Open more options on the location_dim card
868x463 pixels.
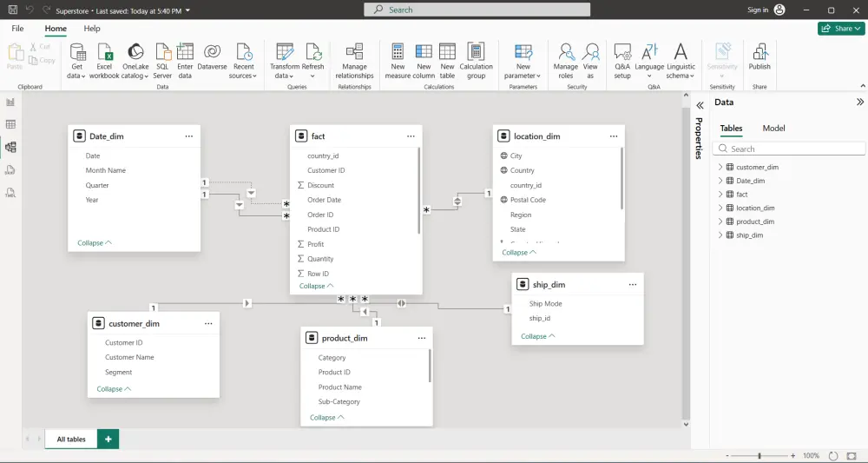tap(614, 136)
